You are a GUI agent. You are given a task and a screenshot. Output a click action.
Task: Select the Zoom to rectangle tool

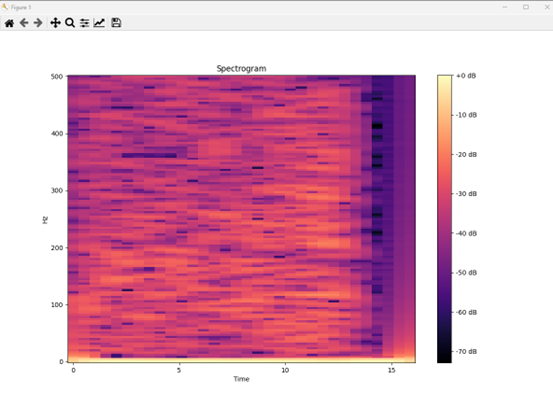pyautogui.click(x=70, y=23)
